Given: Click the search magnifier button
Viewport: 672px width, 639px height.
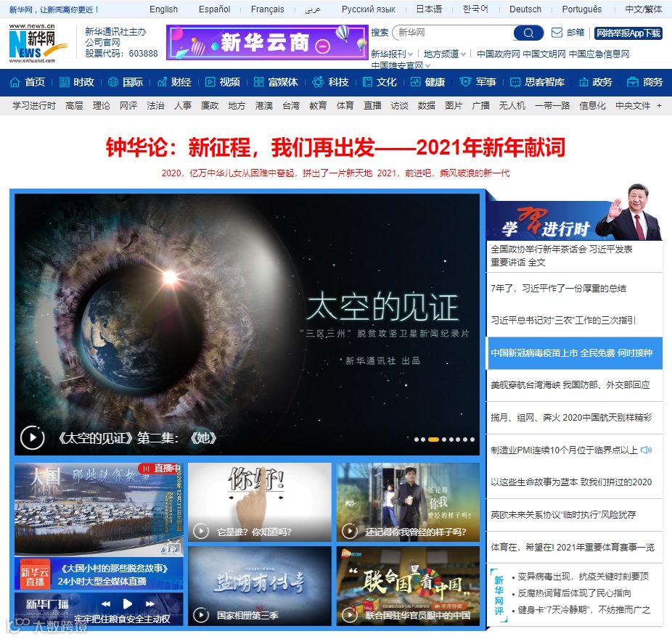Looking at the screenshot, I should click(528, 33).
